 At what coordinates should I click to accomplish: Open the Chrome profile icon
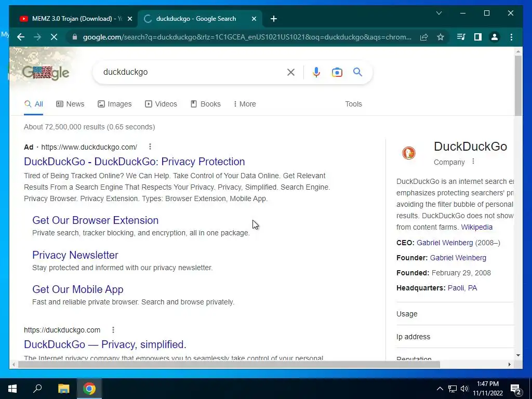pos(495,37)
